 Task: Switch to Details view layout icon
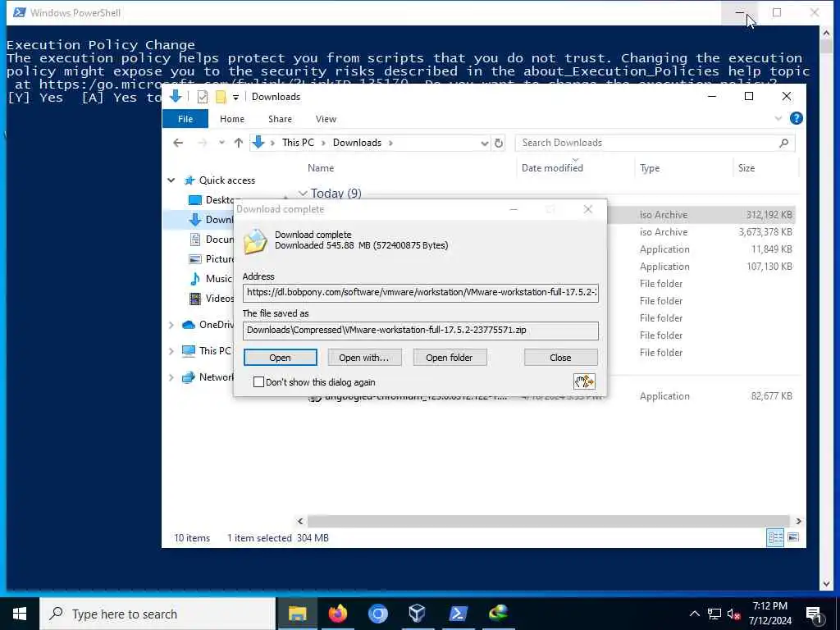pos(775,538)
